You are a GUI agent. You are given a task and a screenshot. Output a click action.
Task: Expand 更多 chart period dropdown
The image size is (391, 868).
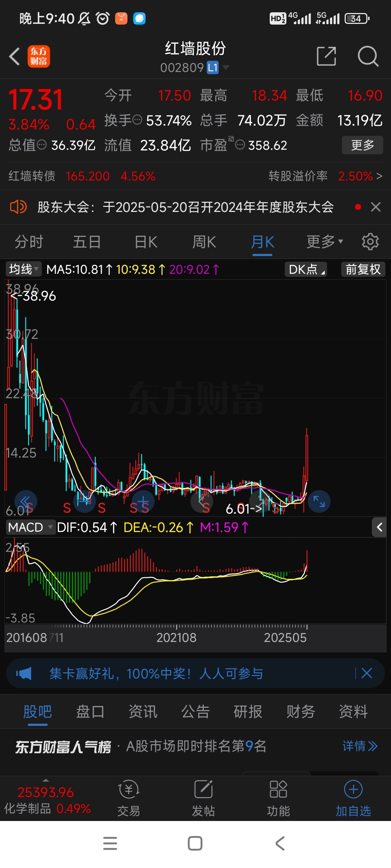324,241
